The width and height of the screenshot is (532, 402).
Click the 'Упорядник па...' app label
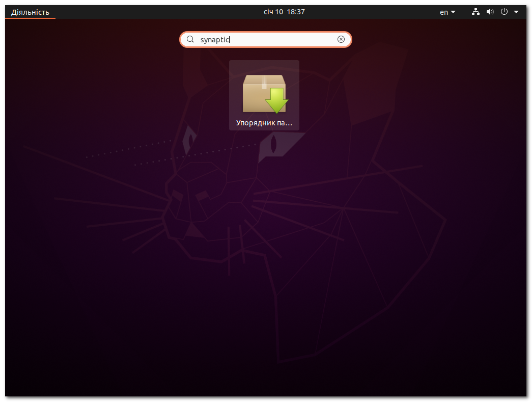264,123
